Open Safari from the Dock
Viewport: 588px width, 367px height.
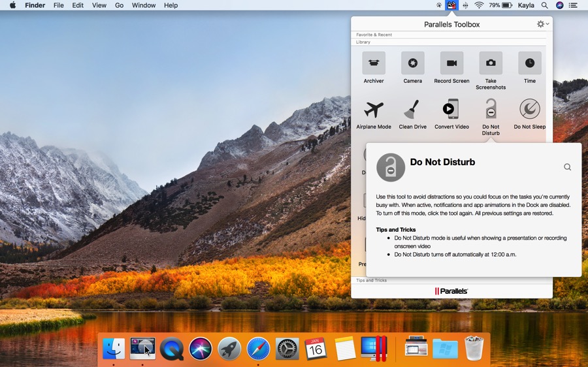tap(258, 349)
